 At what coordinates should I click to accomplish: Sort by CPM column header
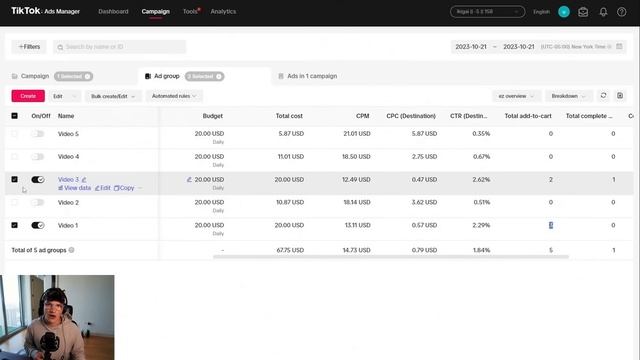coord(362,116)
